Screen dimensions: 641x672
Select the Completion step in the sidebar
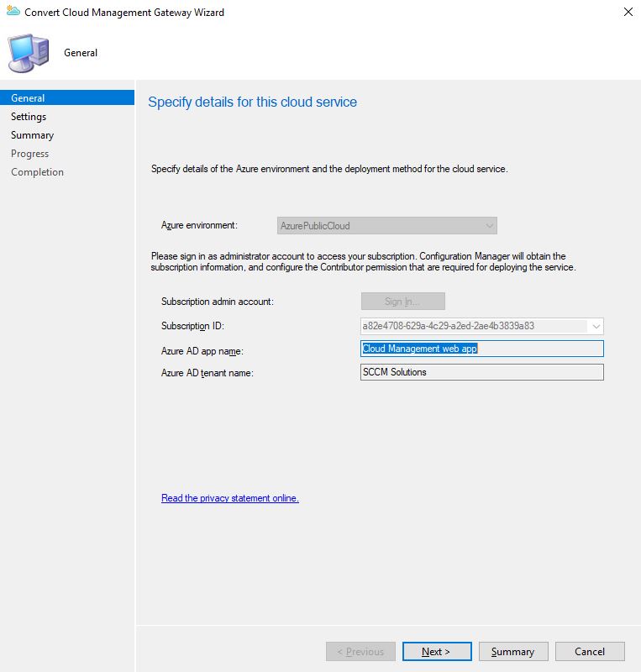[37, 172]
